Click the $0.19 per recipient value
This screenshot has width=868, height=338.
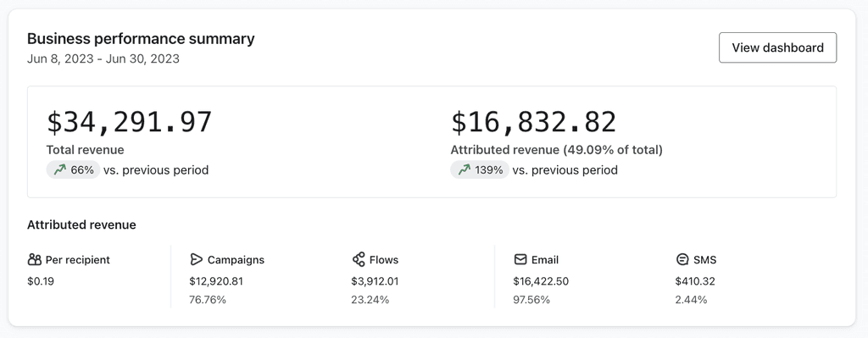pyautogui.click(x=41, y=281)
